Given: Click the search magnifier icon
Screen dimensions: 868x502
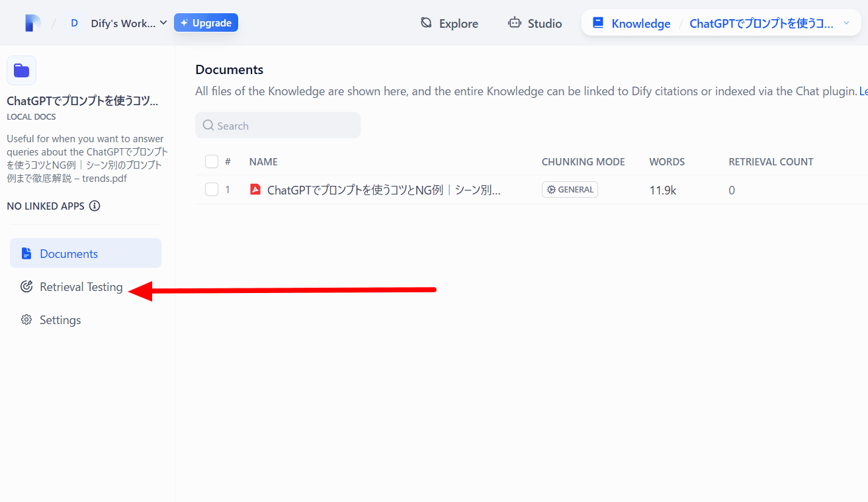Looking at the screenshot, I should (x=208, y=126).
